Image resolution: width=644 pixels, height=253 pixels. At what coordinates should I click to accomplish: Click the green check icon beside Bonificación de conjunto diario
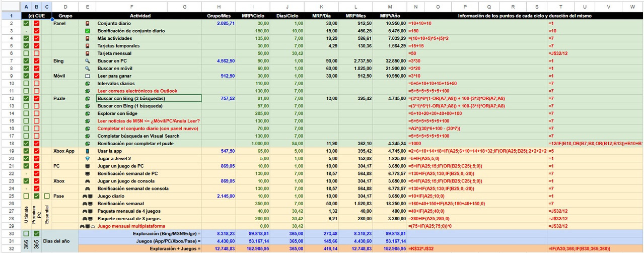(x=87, y=31)
